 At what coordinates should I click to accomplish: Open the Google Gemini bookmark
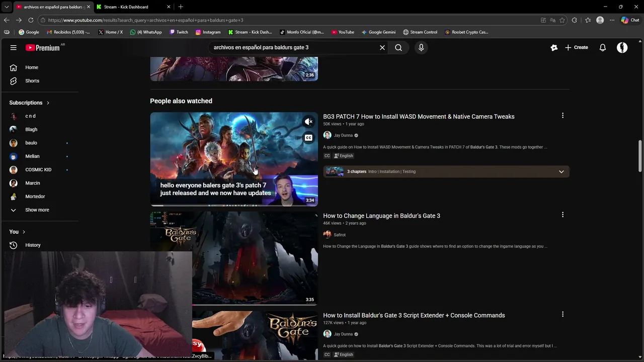point(378,32)
